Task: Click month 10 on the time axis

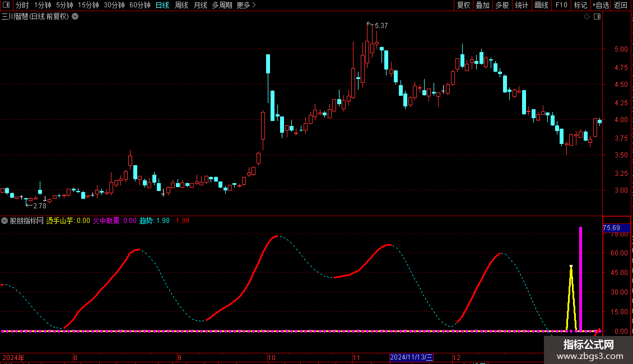Action: click(x=272, y=357)
